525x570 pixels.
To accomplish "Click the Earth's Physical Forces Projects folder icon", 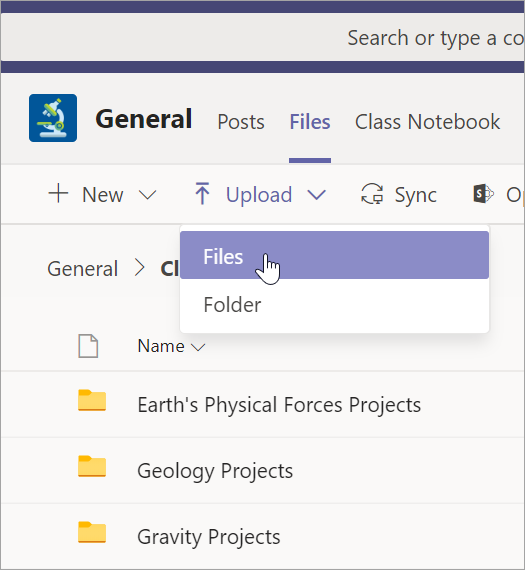I will [x=92, y=401].
